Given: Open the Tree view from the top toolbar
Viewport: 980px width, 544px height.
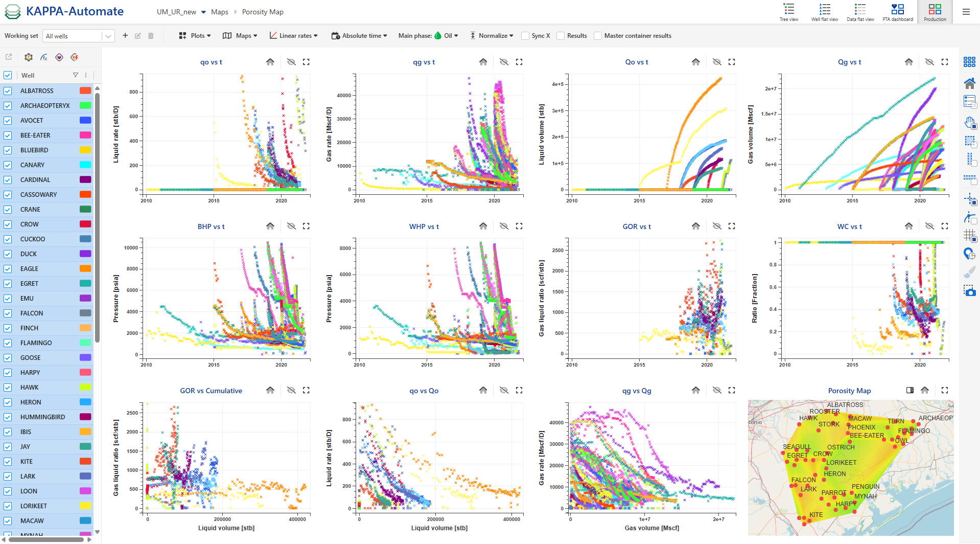Looking at the screenshot, I should coord(789,12).
